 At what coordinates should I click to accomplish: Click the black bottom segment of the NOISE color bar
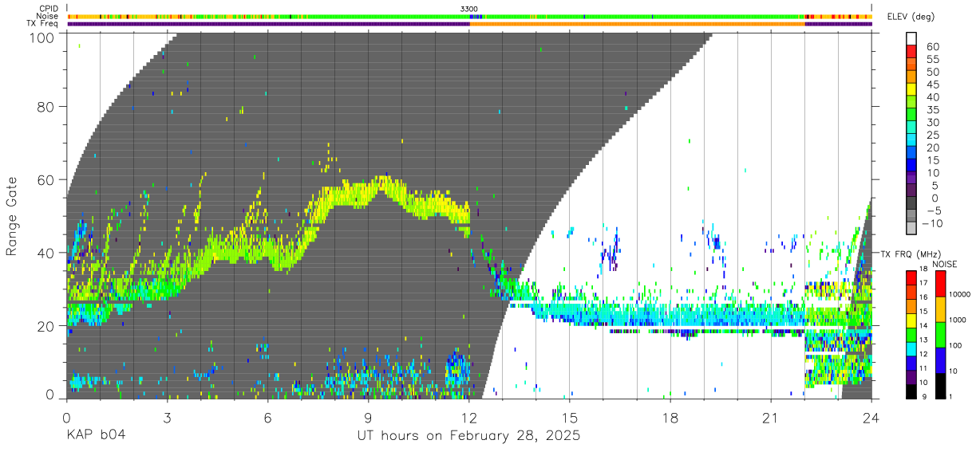941,386
